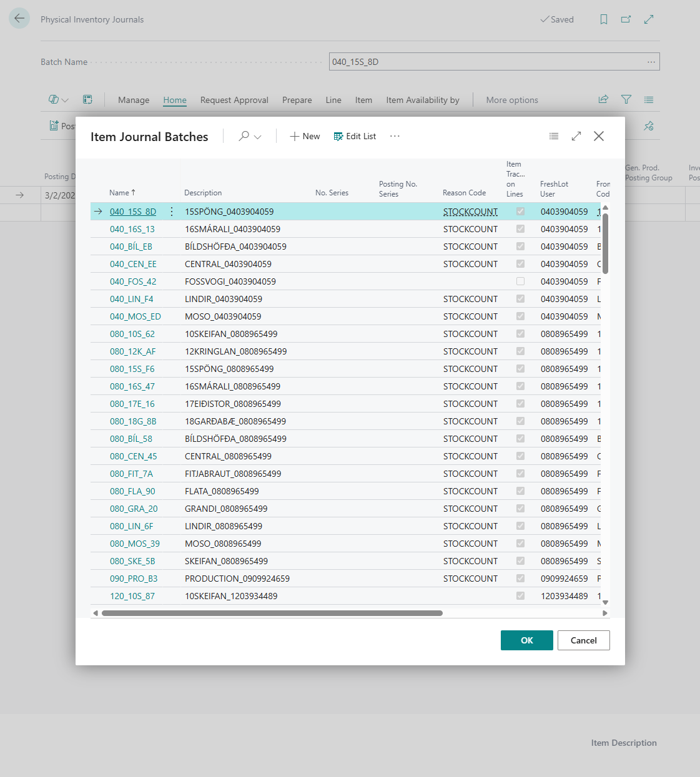
Task: Open the Request Approval menu
Action: pos(234,100)
